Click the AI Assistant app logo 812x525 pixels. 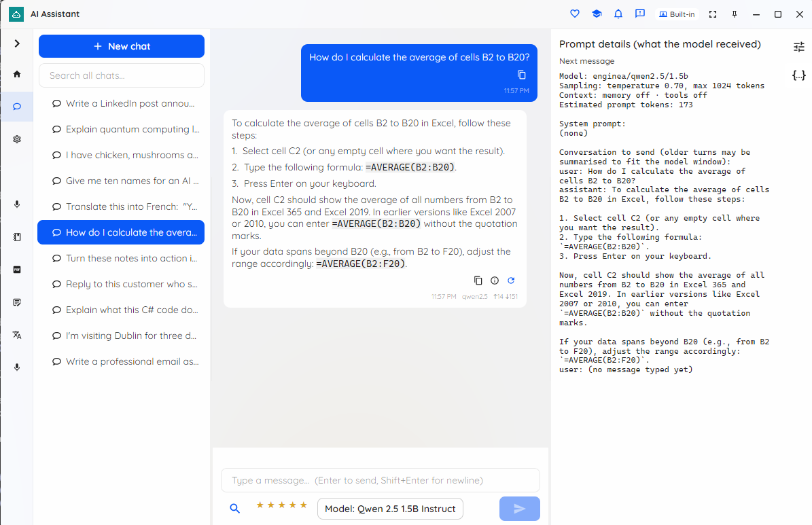click(x=16, y=14)
